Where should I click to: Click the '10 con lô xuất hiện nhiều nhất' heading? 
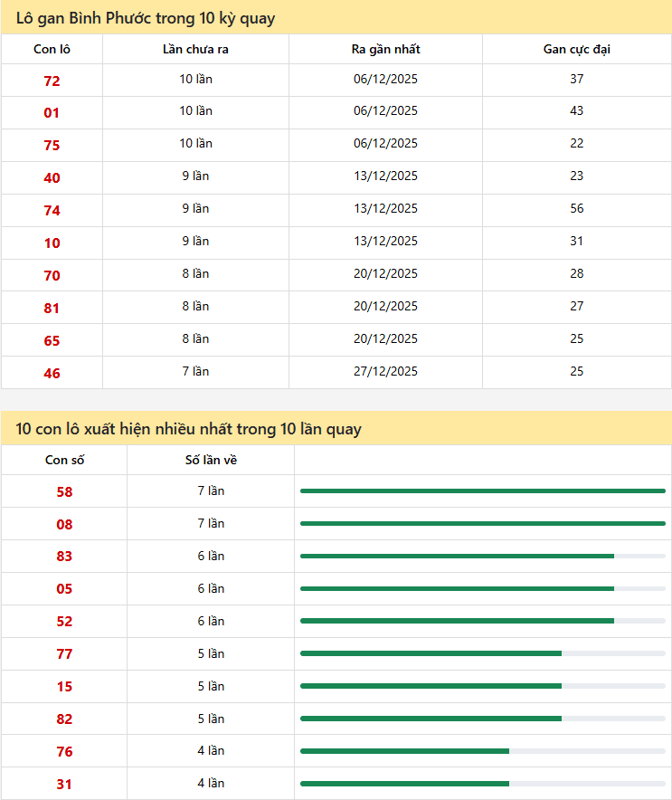pyautogui.click(x=188, y=429)
